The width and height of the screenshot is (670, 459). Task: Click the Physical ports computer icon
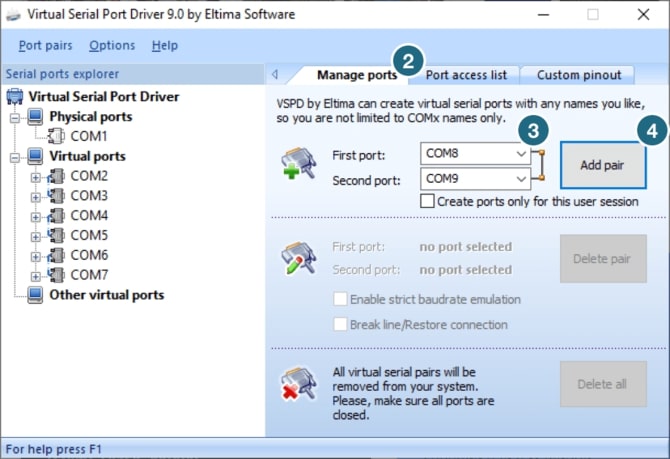click(x=35, y=116)
